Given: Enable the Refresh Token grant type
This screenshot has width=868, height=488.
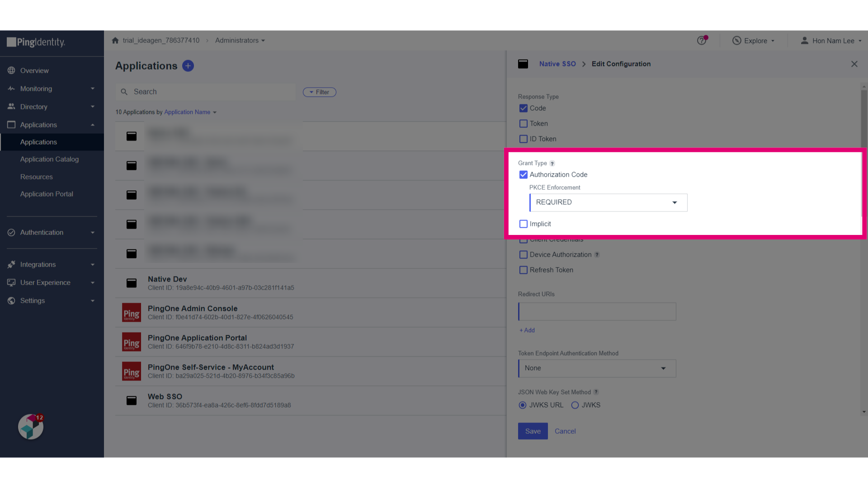Looking at the screenshot, I should click(524, 270).
